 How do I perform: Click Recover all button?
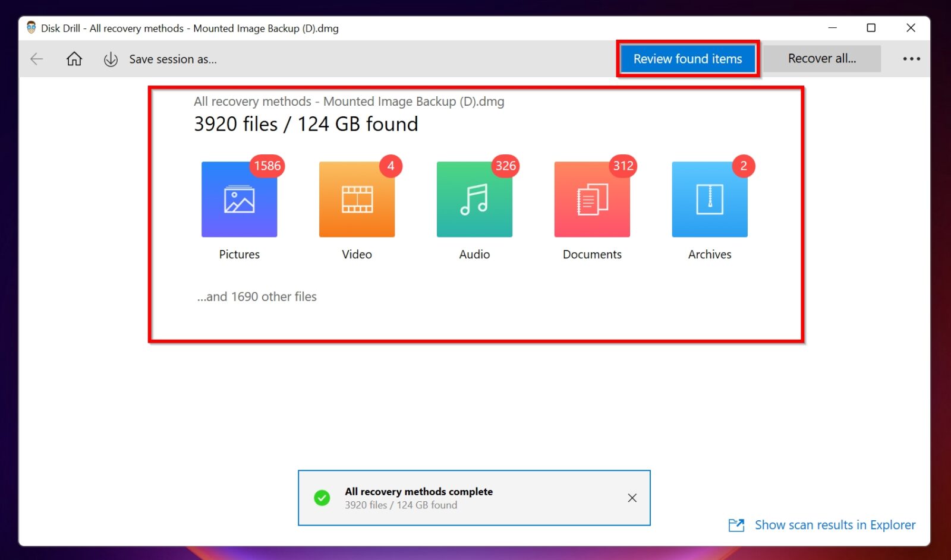(823, 58)
